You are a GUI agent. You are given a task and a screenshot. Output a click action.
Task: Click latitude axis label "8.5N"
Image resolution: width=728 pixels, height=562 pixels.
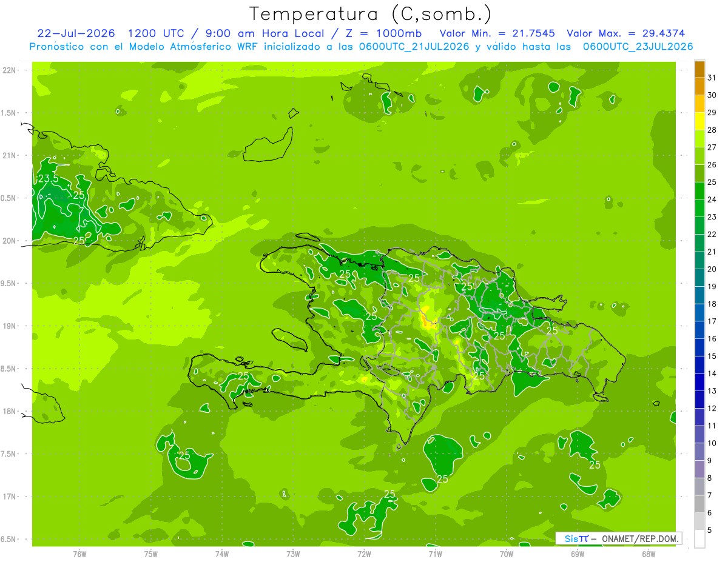click(x=8, y=369)
